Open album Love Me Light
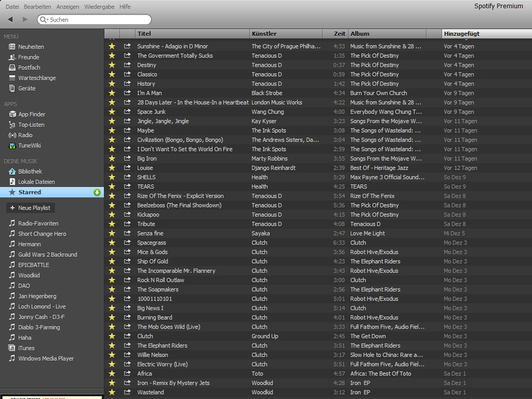Viewport: 532px width, 399px height. (x=368, y=233)
